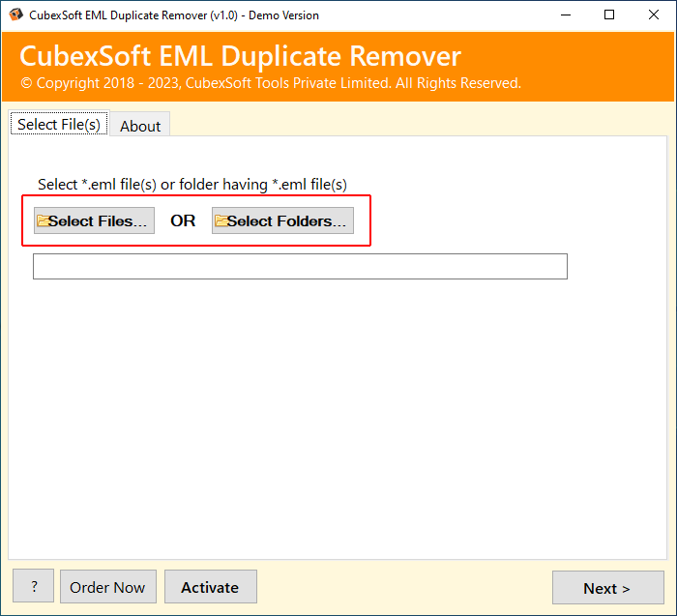
Task: Activate the Select File(s) tab
Action: point(59,125)
